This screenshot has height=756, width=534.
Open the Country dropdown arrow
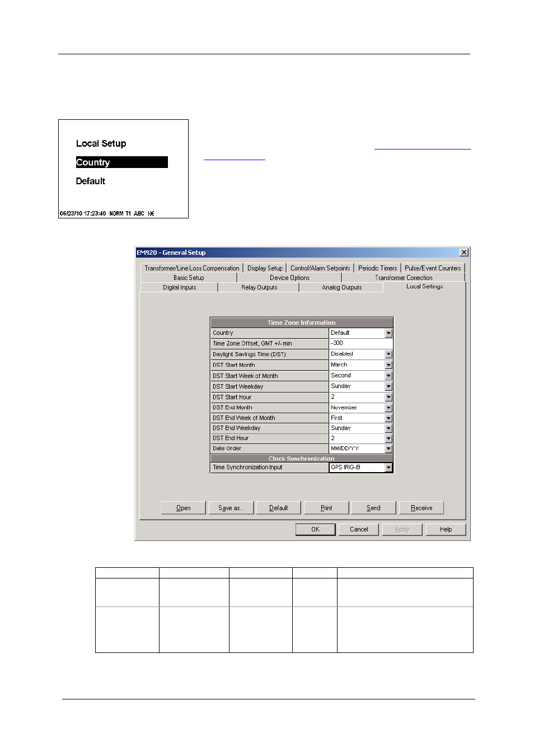(x=388, y=333)
